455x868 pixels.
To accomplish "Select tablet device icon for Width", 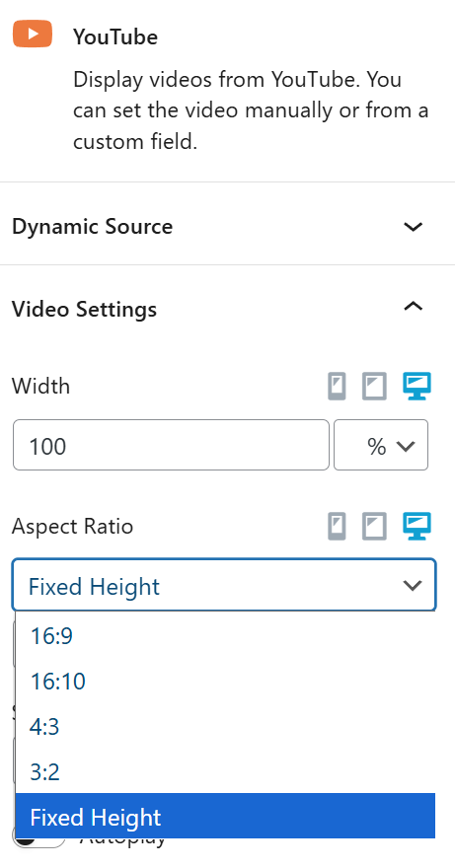I will pyautogui.click(x=375, y=387).
